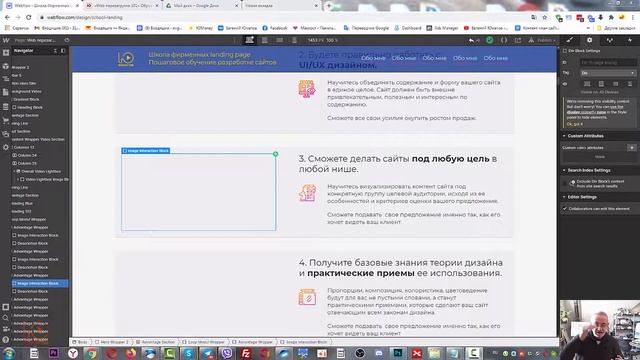Collapse the Custom Attributes section

599,136
